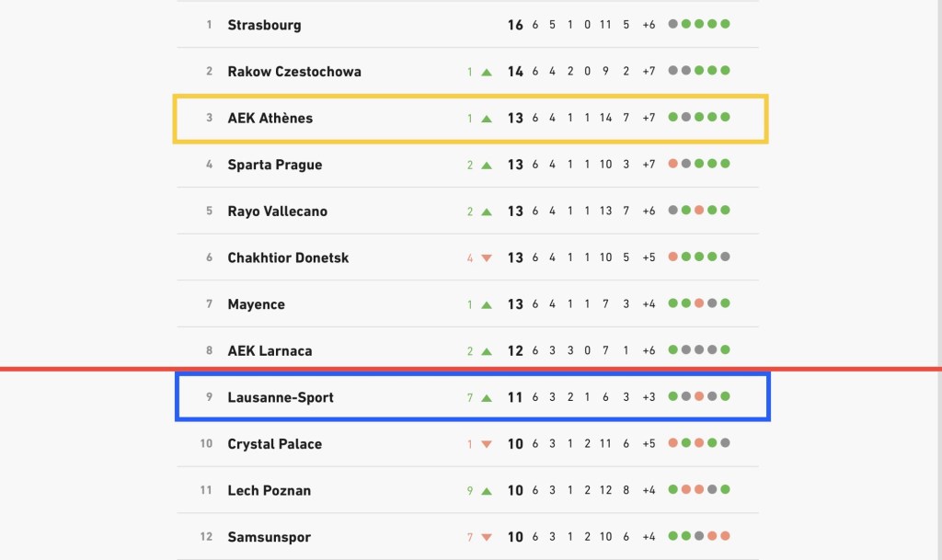Image resolution: width=942 pixels, height=560 pixels.
Task: Click the up arrow in Rayo Vallecano's row
Action: pos(487,211)
